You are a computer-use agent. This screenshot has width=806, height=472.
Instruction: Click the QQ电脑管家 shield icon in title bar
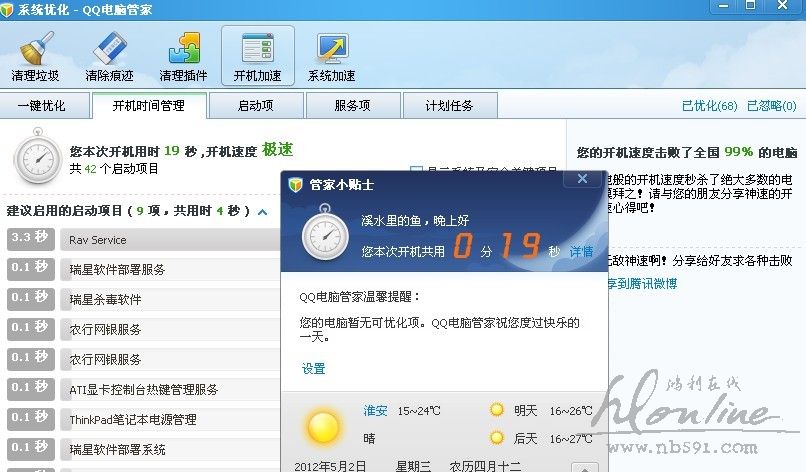7,10
